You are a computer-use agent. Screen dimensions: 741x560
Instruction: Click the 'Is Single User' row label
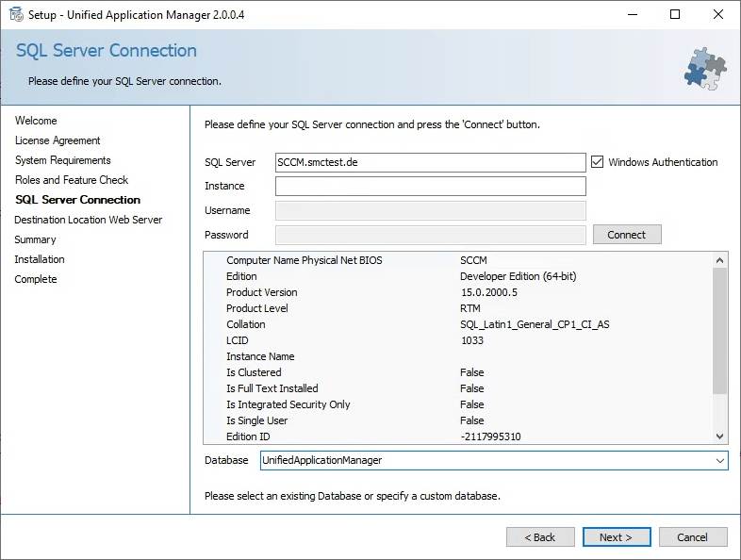point(257,420)
